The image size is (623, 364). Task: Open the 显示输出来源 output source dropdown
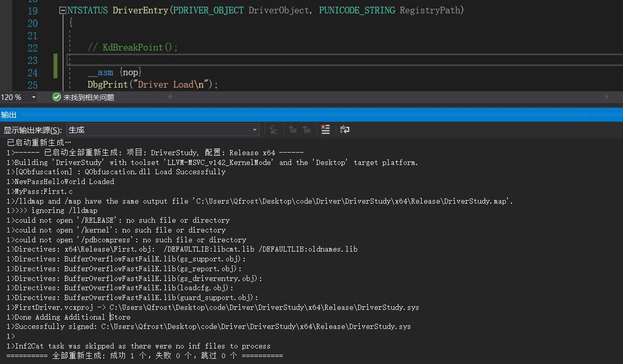[254, 129]
